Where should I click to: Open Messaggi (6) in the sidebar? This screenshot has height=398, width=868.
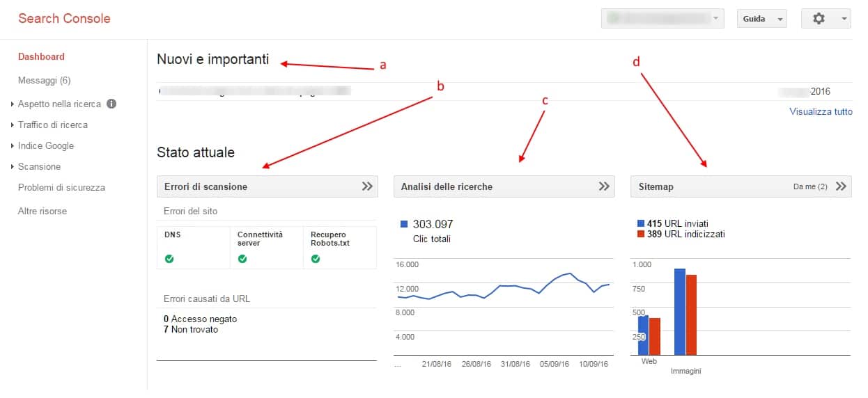pyautogui.click(x=44, y=81)
